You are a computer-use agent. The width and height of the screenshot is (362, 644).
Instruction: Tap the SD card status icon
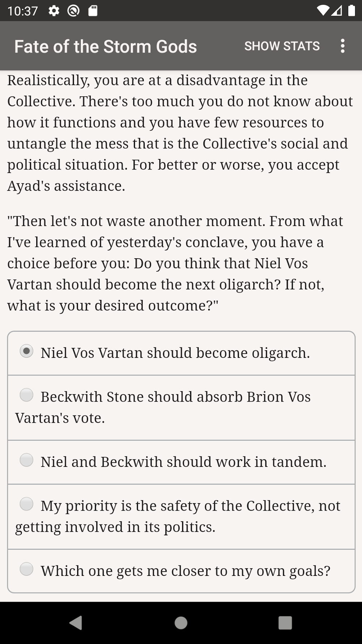click(x=93, y=11)
